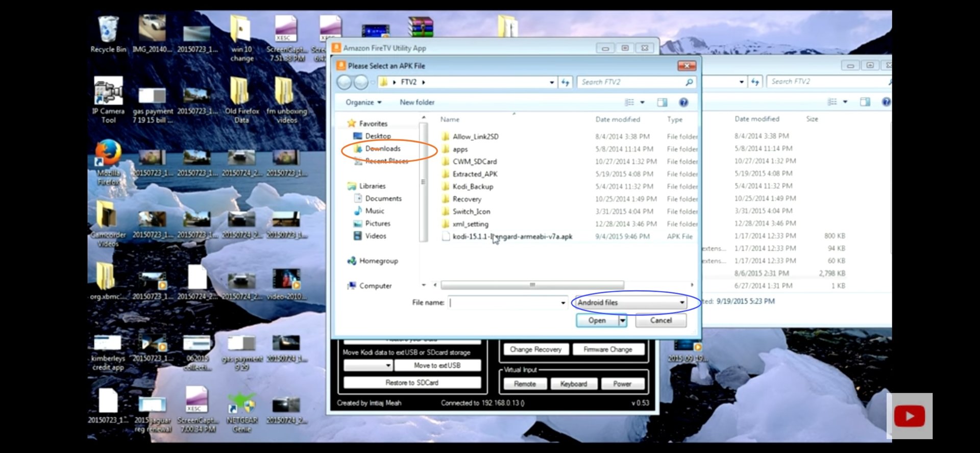Click the refresh button beside the FTV2 address bar
980x453 pixels.
[565, 82]
